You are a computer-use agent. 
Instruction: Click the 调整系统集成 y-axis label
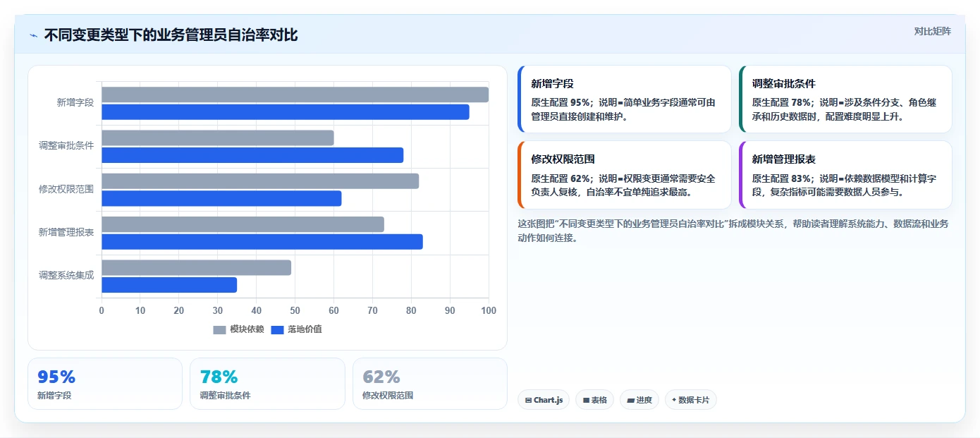[66, 276]
